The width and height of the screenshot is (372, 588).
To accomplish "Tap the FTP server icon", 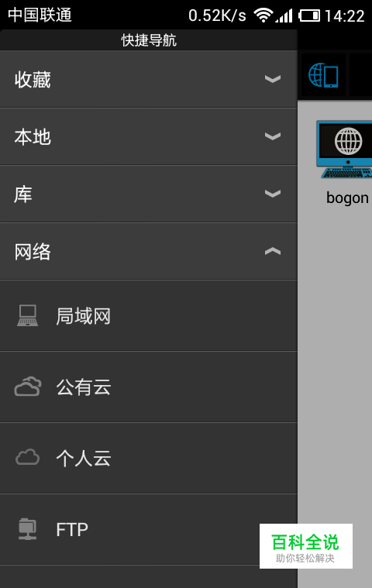I will [28, 529].
